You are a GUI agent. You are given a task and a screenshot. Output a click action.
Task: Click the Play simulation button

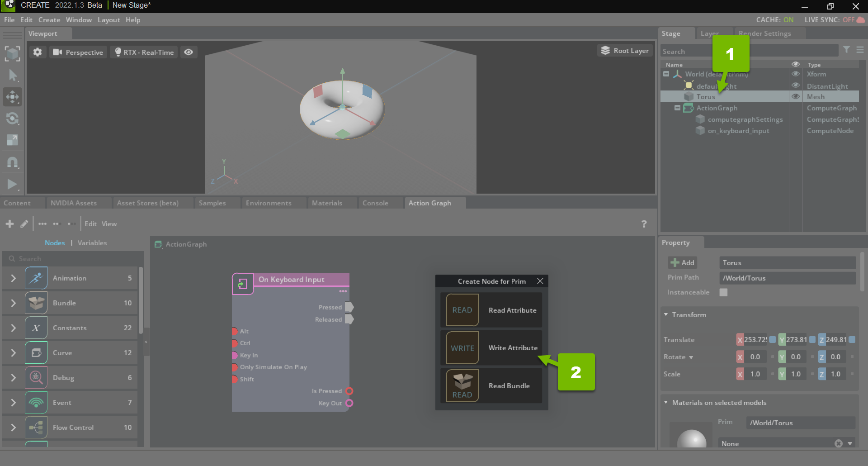click(x=13, y=184)
